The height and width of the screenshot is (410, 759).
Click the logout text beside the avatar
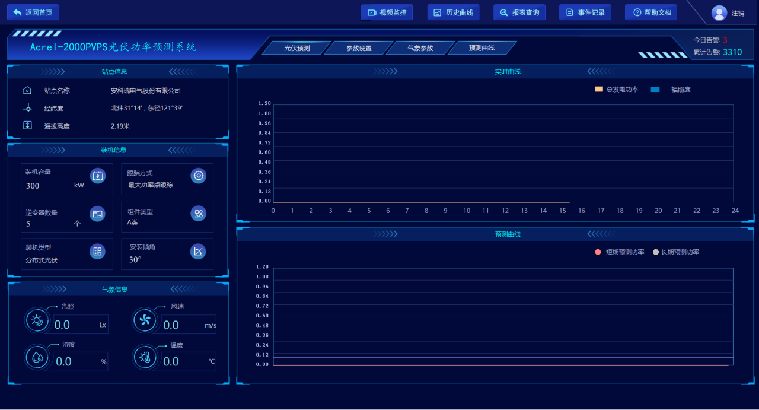[738, 14]
